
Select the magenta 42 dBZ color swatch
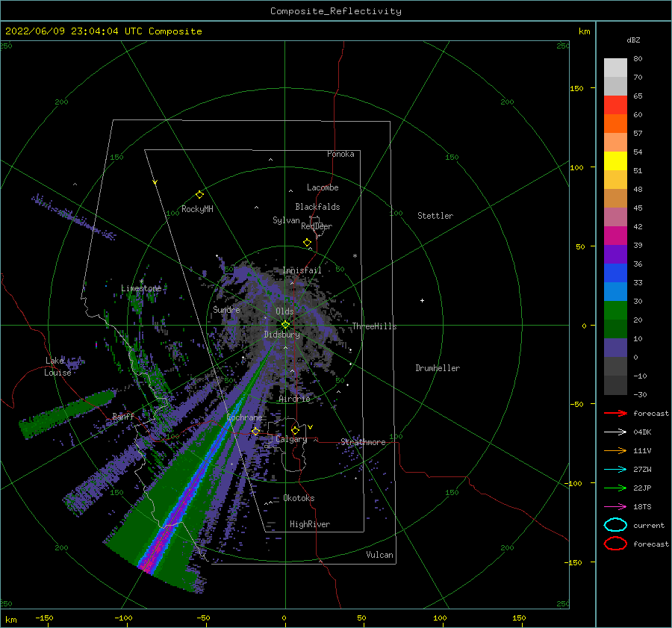[615, 236]
